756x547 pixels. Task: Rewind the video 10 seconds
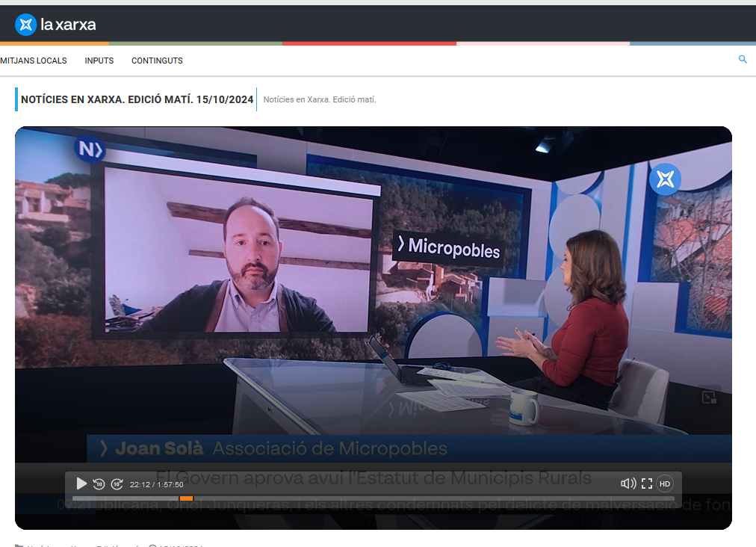pos(99,483)
